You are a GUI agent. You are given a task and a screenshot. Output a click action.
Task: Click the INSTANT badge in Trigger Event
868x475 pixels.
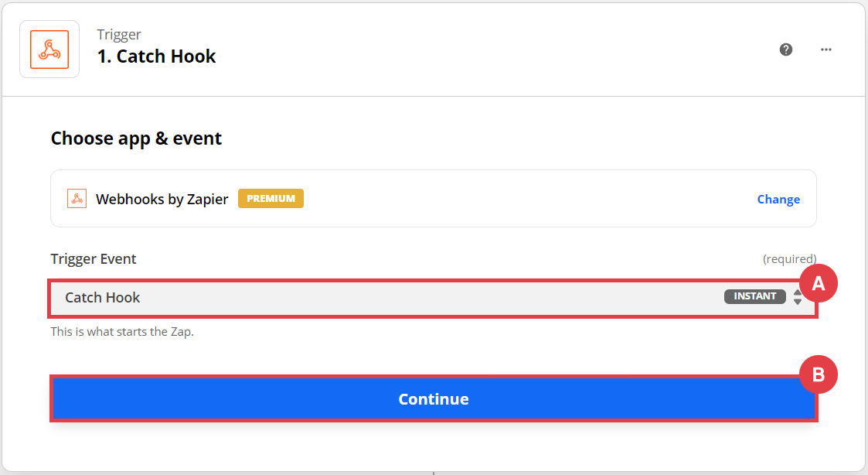point(754,296)
